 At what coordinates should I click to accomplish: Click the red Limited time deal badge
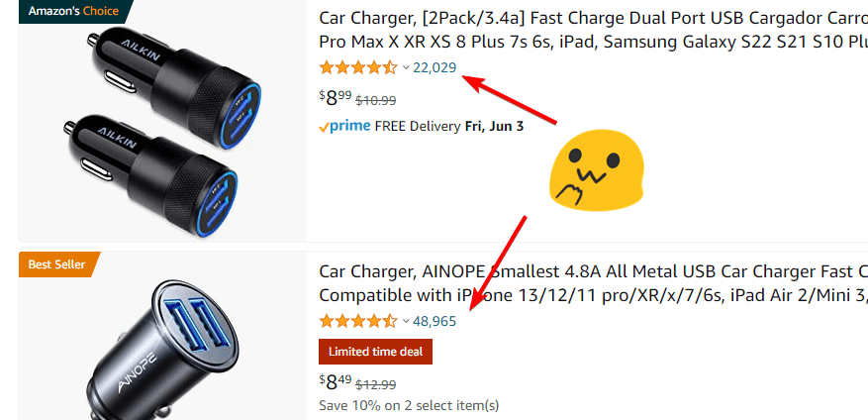click(x=375, y=352)
